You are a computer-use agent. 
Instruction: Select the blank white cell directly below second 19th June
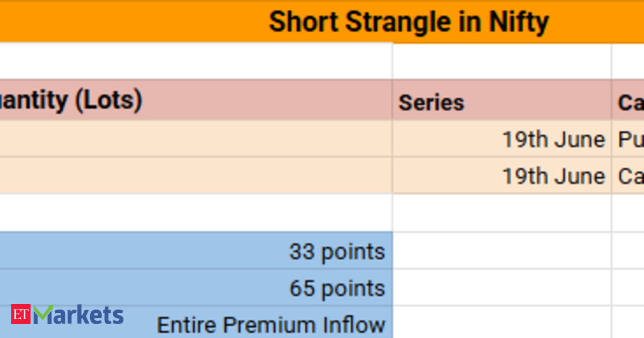(502, 212)
